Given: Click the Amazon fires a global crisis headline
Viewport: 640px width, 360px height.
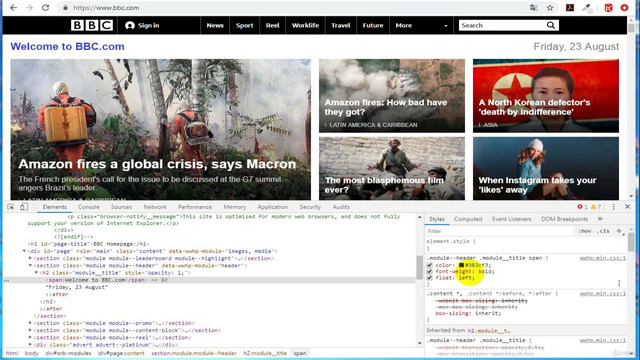Looking at the screenshot, I should pyautogui.click(x=157, y=164).
